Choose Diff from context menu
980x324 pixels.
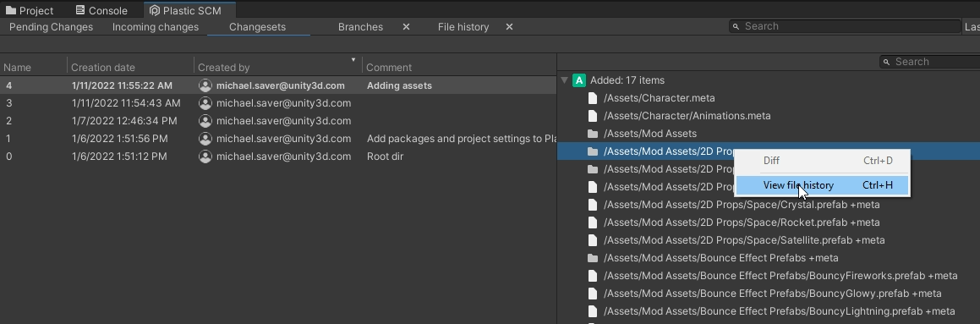click(x=822, y=161)
